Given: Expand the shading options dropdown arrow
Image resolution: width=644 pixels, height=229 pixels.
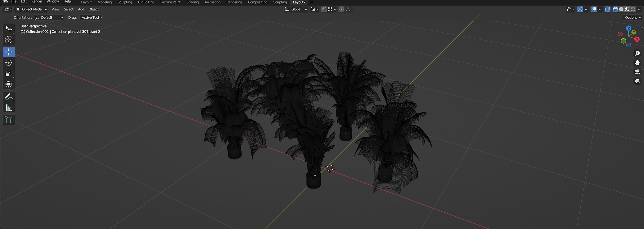Looking at the screenshot, I should coord(639,9).
